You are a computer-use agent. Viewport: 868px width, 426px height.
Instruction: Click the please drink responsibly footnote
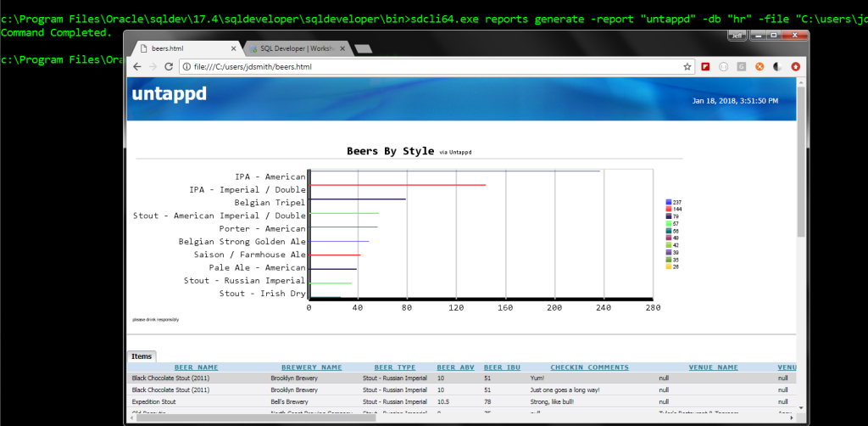tap(156, 320)
